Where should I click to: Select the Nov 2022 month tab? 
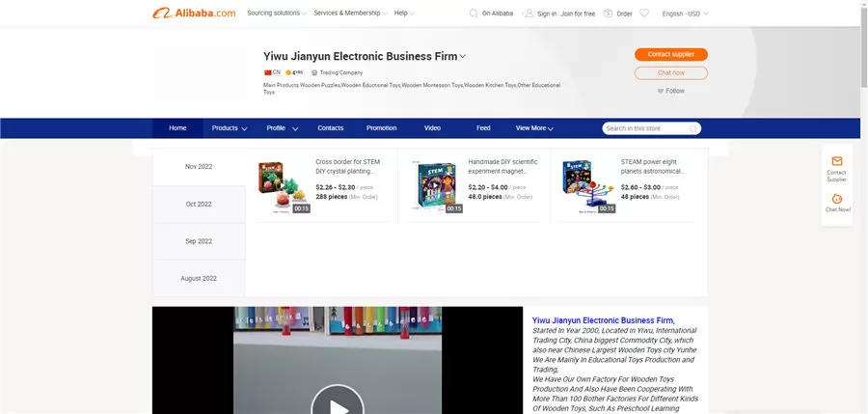pyautogui.click(x=199, y=167)
